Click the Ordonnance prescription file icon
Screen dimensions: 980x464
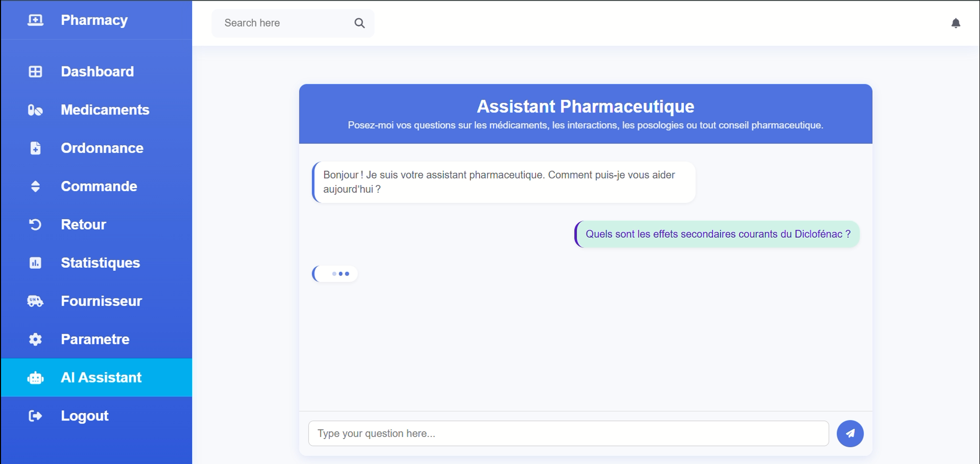point(35,148)
